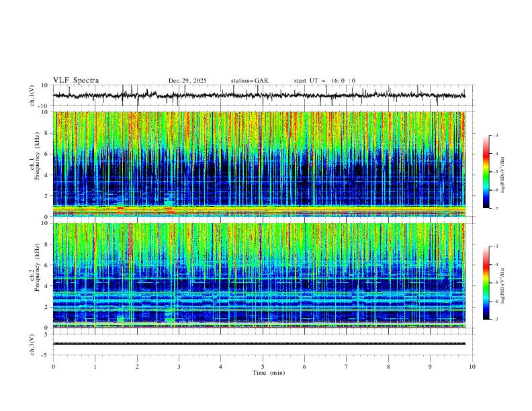The width and height of the screenshot is (532, 411).
Task: Click the 'ch.1(V)' waveform axis label
Action: (x=32, y=95)
